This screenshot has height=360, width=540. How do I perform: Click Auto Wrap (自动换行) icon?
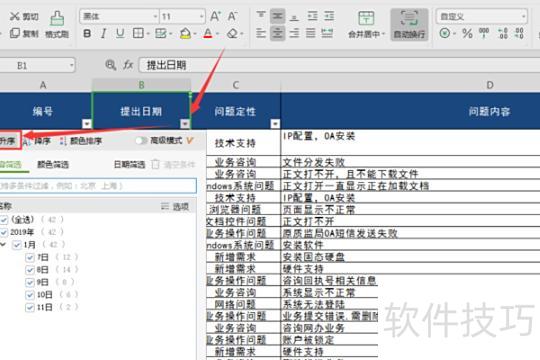[x=409, y=24]
